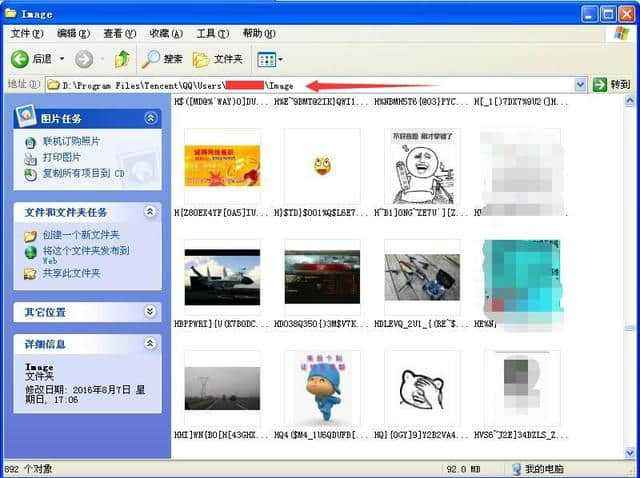Maximize the Image window
The image size is (640, 478).
[608, 14]
